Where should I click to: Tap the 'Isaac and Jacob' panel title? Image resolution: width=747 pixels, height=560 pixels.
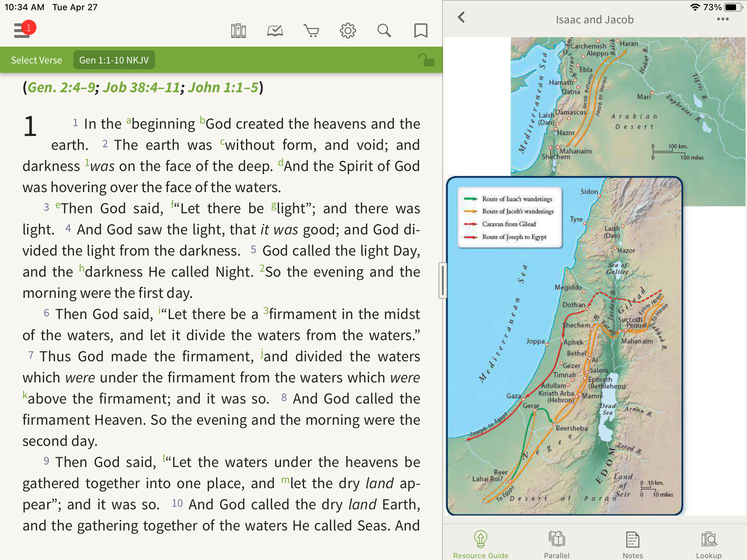(595, 19)
